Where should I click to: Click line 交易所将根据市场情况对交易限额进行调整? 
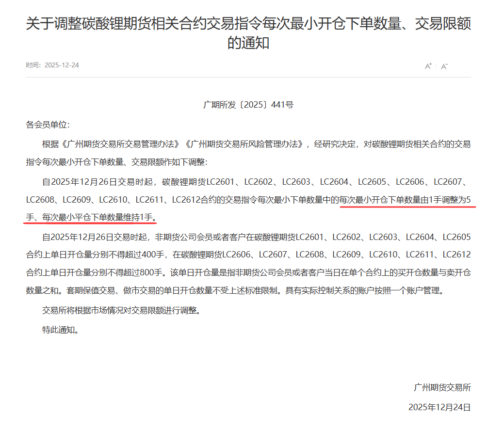[x=121, y=311]
